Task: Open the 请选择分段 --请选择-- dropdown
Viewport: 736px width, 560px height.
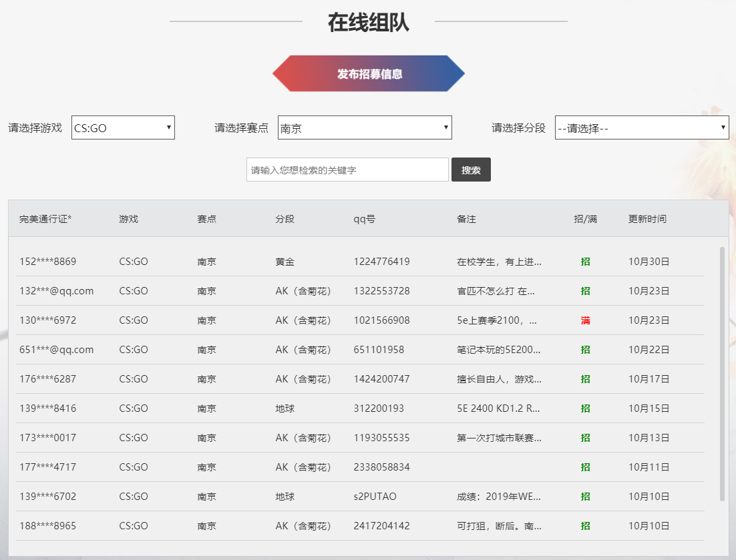Action: pyautogui.click(x=641, y=127)
